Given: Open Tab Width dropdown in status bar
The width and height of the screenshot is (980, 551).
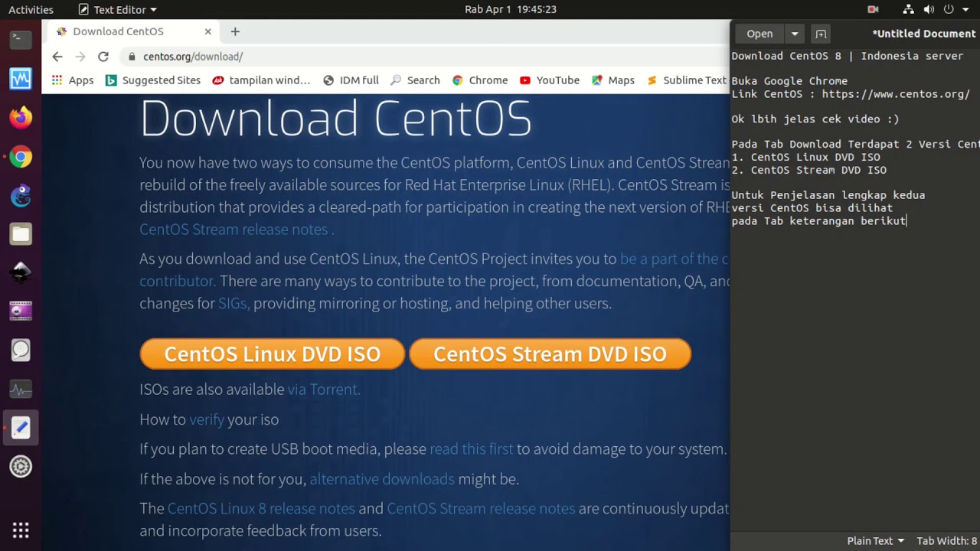Looking at the screenshot, I should pos(948,541).
